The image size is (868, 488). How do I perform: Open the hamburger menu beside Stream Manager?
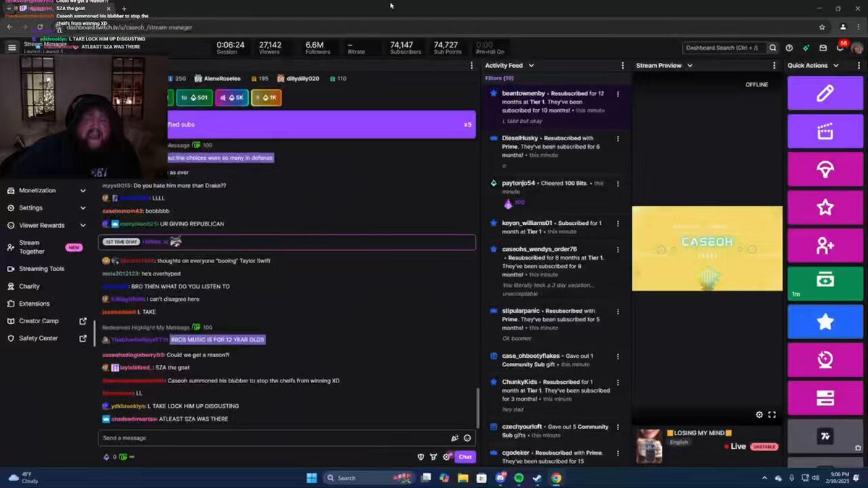(12, 47)
